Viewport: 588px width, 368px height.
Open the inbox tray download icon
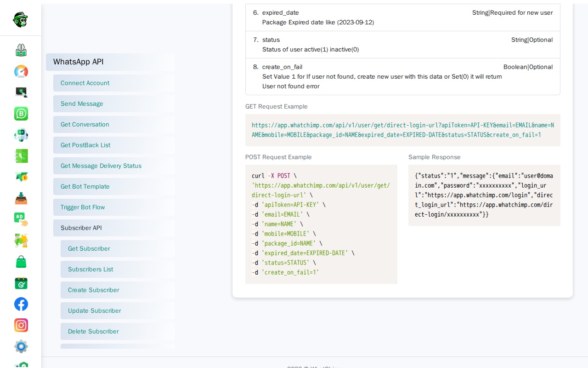[21, 198]
